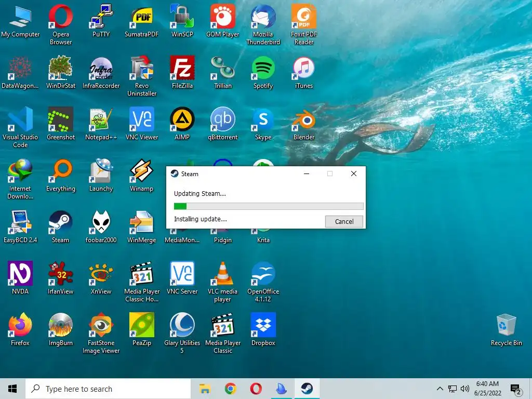This screenshot has width=532, height=399.
Task: Select the Firefox desktop icon
Action: click(x=20, y=329)
